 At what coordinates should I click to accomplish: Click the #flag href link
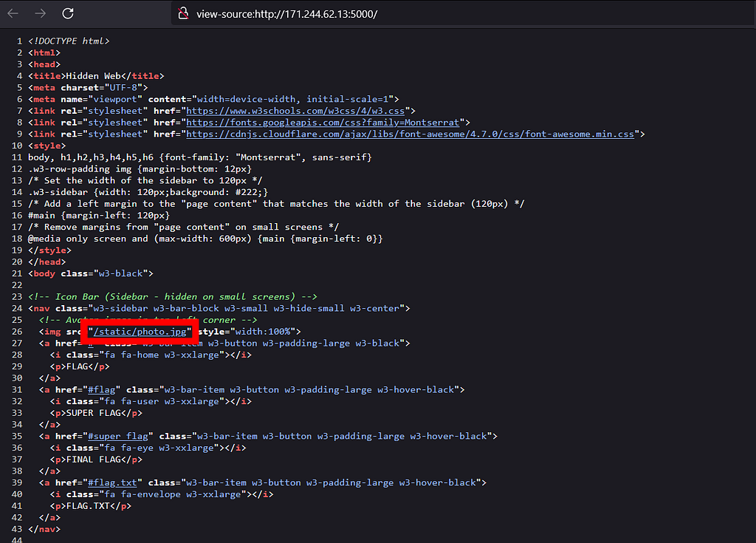102,389
